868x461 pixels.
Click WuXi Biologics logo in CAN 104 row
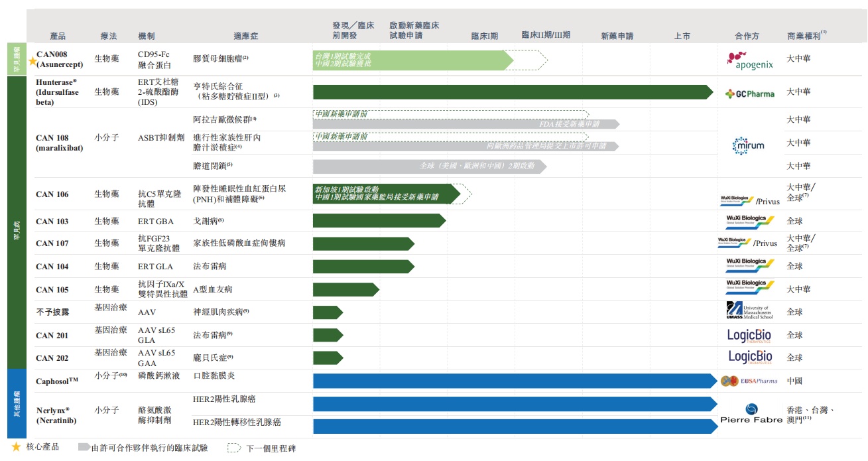coord(749,265)
